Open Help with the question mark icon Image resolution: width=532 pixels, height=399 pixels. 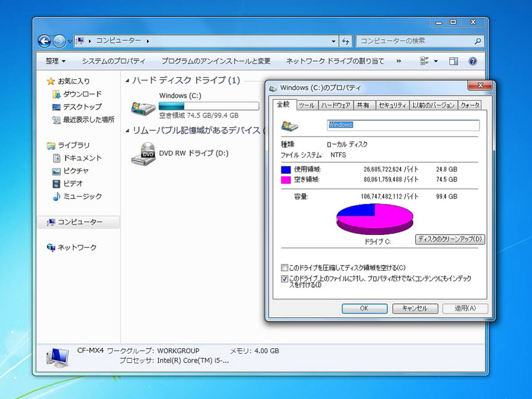473,61
